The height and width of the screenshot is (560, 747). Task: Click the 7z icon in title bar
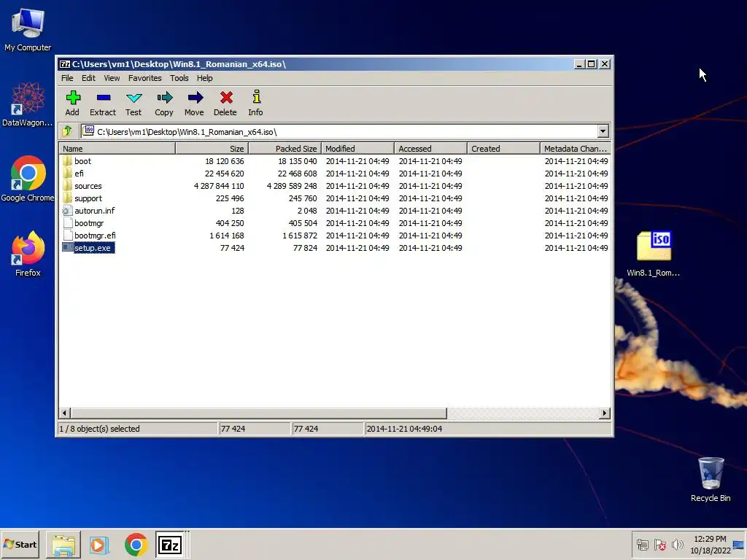65,64
